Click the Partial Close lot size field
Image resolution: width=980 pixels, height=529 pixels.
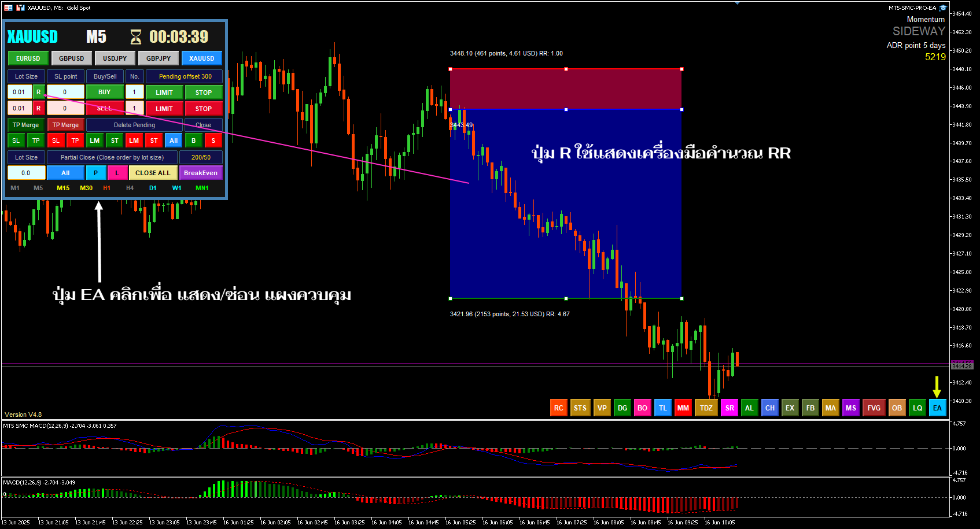point(26,173)
